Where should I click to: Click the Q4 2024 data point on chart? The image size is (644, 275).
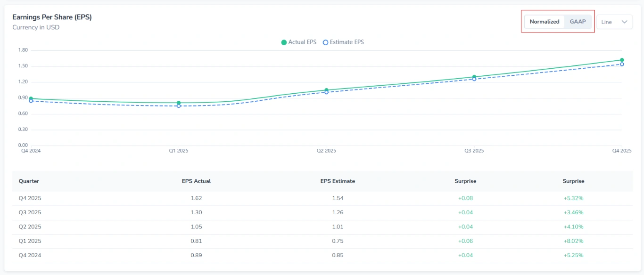click(x=31, y=97)
